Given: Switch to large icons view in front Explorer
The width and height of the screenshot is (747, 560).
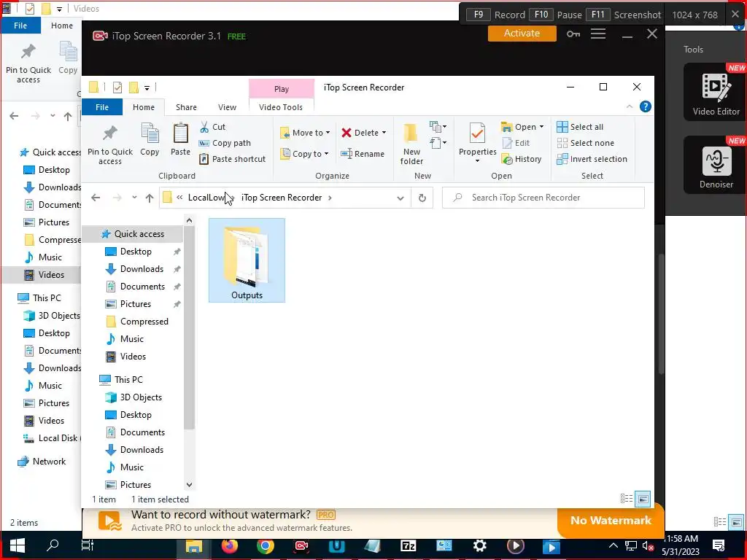Looking at the screenshot, I should point(643,499).
